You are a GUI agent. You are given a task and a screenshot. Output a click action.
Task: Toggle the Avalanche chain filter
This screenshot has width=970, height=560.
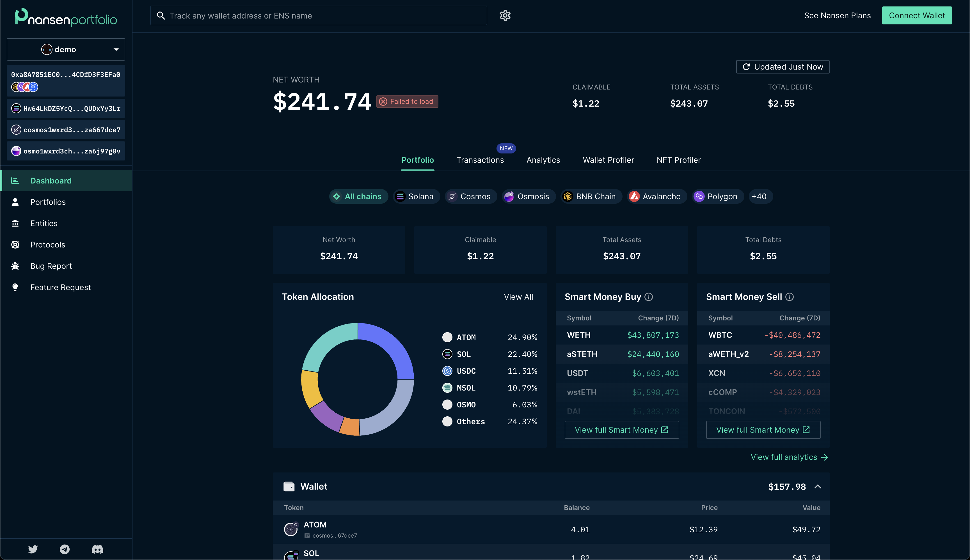pyautogui.click(x=656, y=196)
